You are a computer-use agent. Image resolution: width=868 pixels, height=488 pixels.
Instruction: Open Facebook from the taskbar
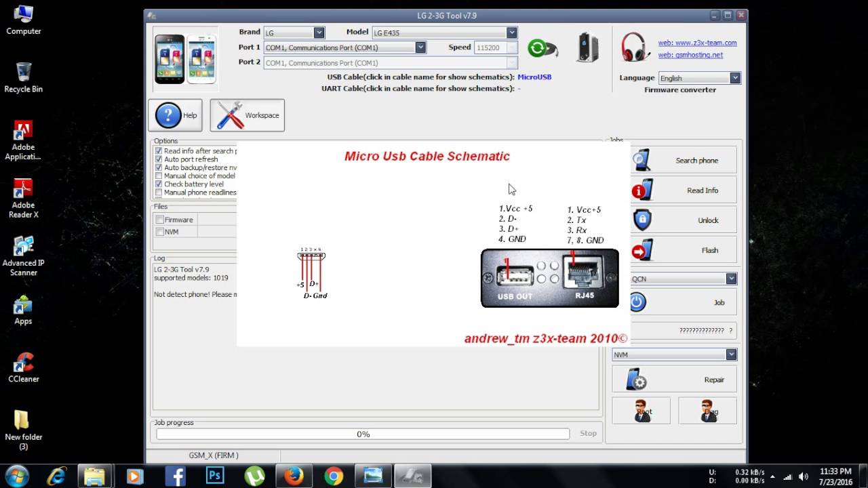[176, 476]
